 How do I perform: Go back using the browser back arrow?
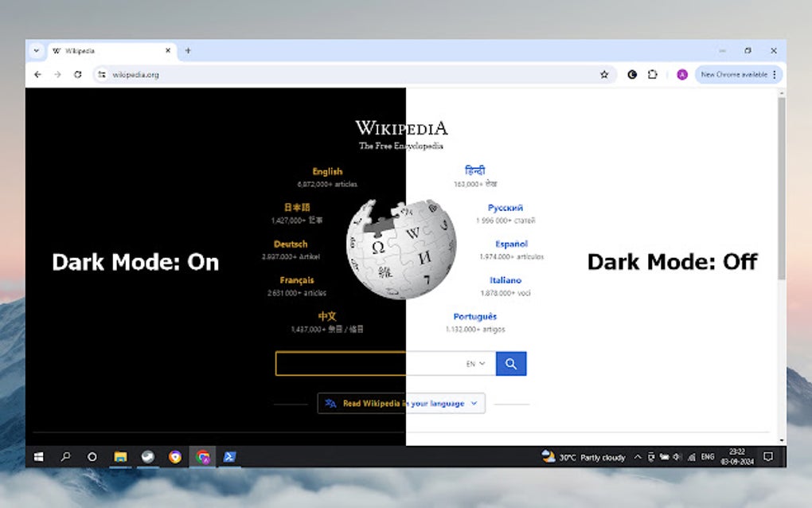coord(37,74)
